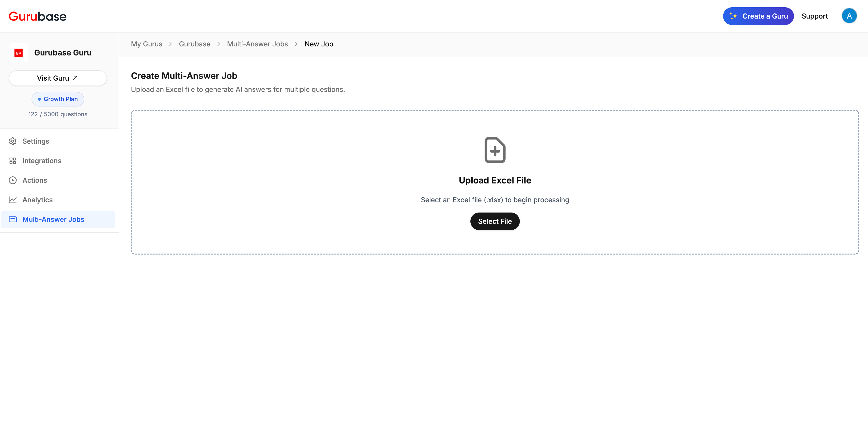Click the Analytics chart icon

13,200
